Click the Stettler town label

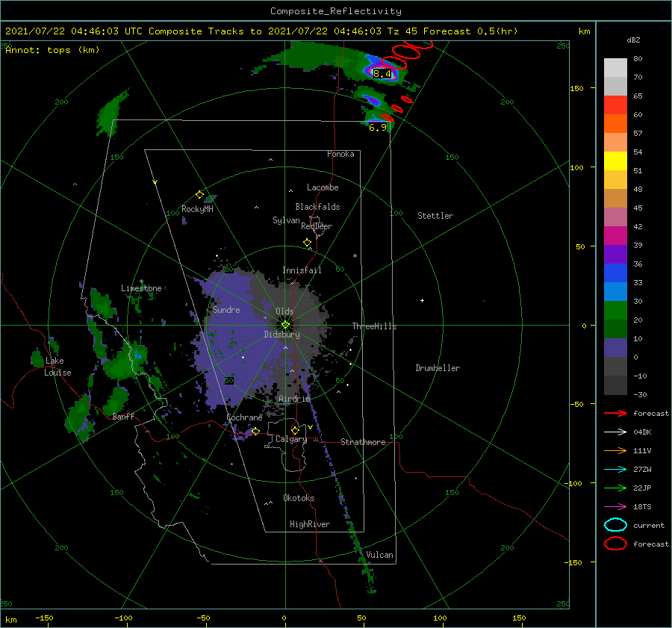coord(435,216)
